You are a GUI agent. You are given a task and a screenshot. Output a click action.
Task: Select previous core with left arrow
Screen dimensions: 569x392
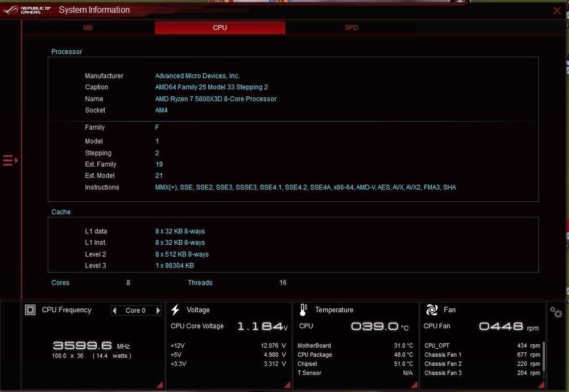pos(115,310)
